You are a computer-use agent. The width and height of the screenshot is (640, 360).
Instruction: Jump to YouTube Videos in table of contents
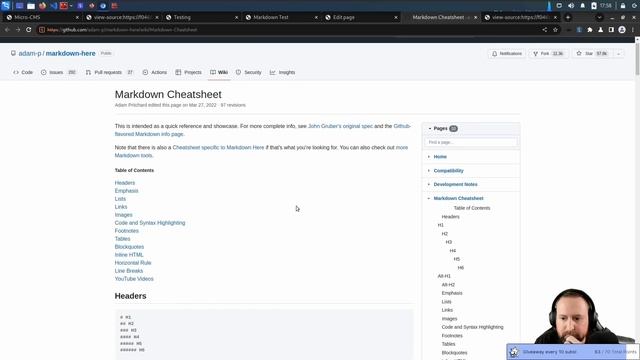134,279
